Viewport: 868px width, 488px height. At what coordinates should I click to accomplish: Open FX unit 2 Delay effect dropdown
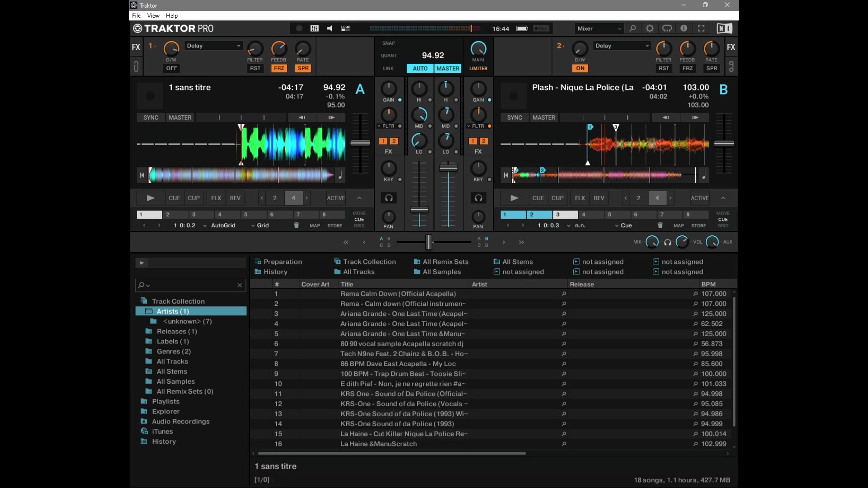coord(622,46)
